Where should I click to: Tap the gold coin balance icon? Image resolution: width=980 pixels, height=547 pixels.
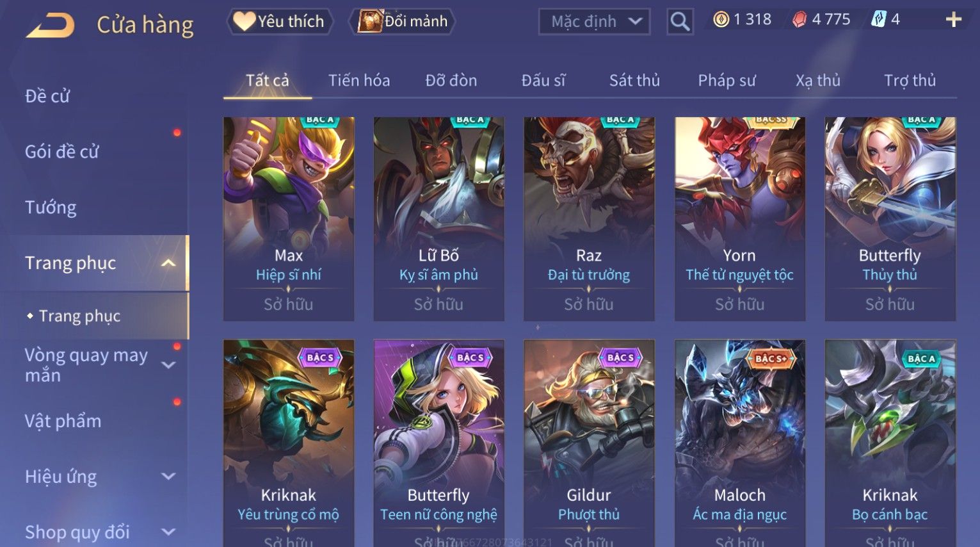pos(721,20)
